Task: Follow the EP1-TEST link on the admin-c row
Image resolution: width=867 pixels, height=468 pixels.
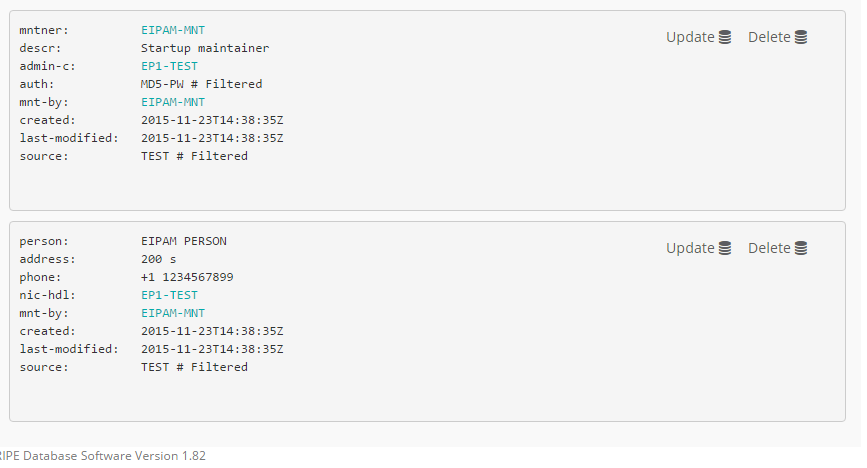Action: point(169,66)
